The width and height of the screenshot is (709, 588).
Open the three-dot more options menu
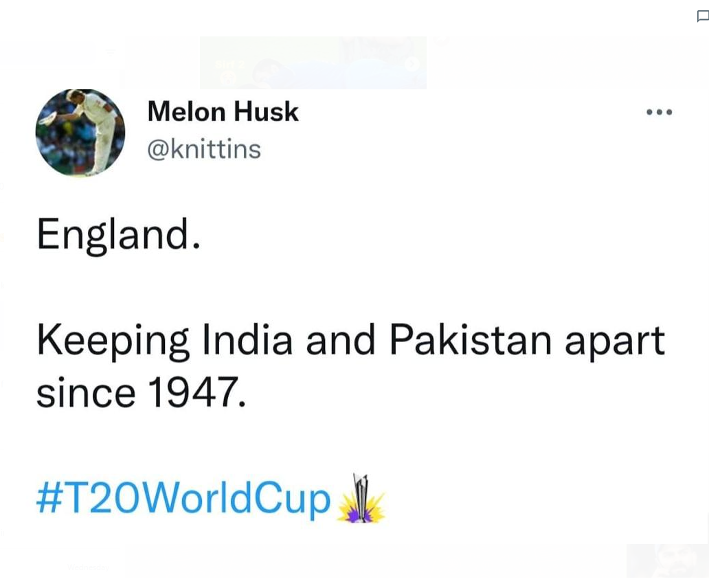point(660,112)
